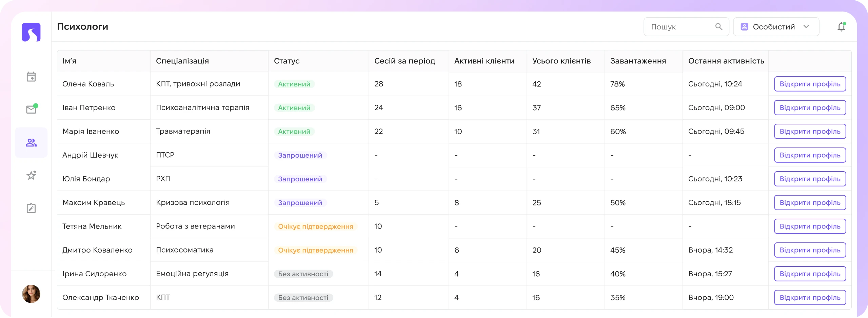Screen dimensions: 868x318
Task: Open the messages envelope icon
Action: 32,109
